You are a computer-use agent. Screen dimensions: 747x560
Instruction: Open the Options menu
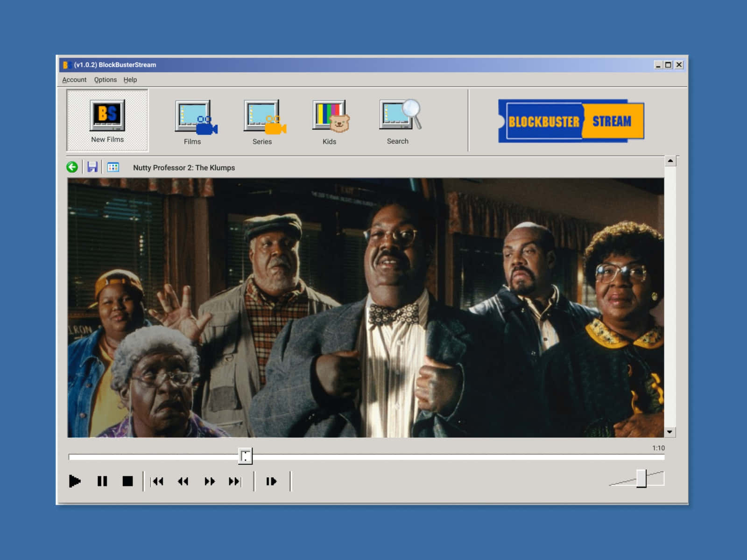tap(106, 80)
